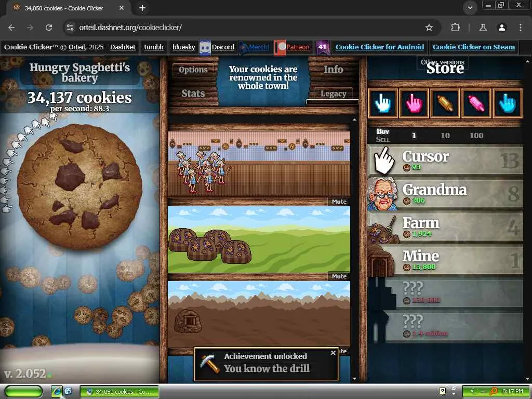Open the Stats menu

[193, 94]
